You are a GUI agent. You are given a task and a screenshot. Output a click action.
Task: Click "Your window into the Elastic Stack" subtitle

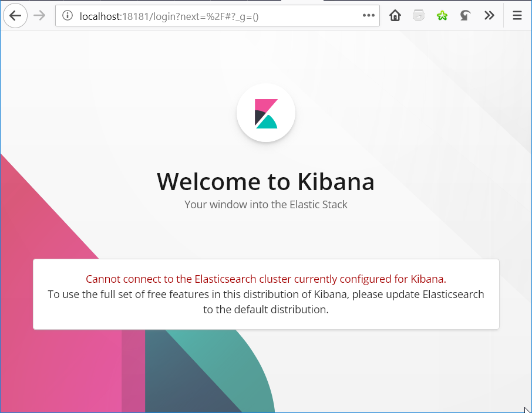coord(265,205)
